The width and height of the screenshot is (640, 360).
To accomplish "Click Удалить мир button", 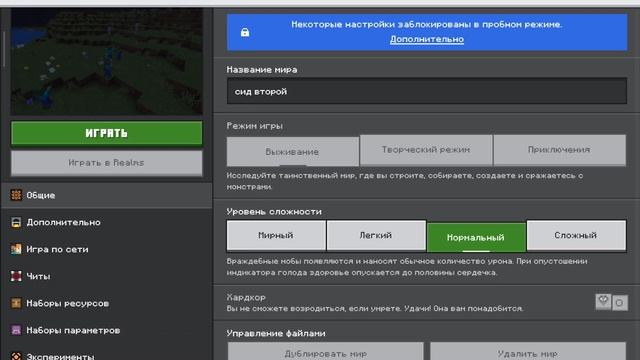I will click(x=527, y=352).
